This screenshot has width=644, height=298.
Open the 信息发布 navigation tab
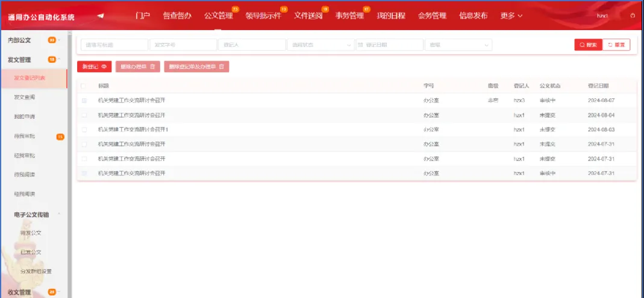pyautogui.click(x=474, y=16)
